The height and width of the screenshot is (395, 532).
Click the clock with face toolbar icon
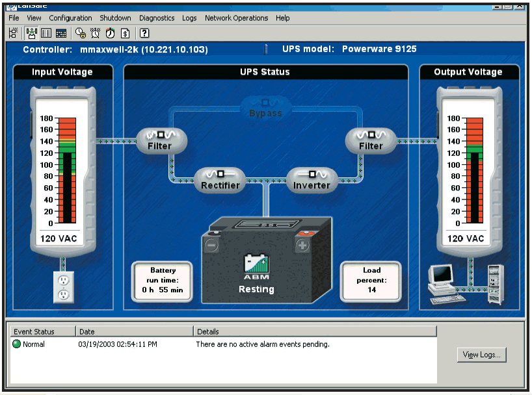(x=81, y=33)
